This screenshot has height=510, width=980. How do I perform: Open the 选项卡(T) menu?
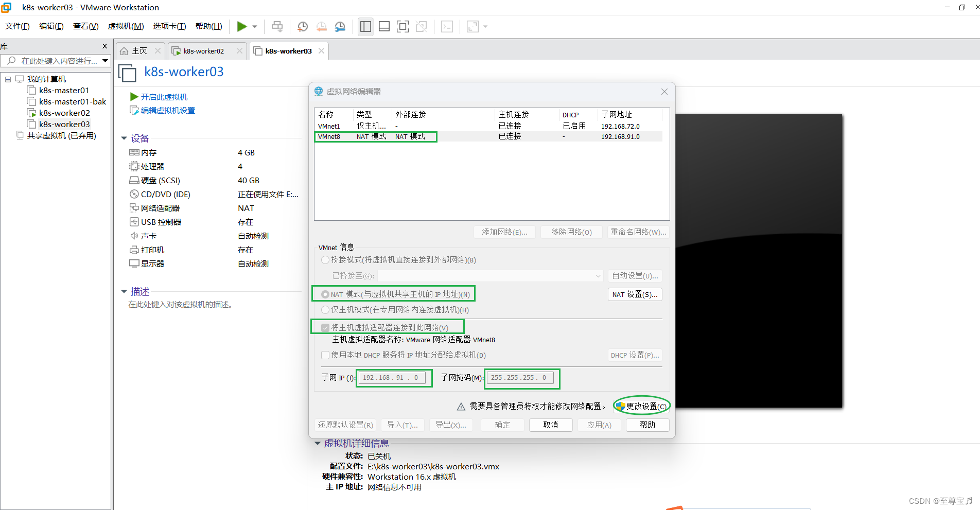169,26
